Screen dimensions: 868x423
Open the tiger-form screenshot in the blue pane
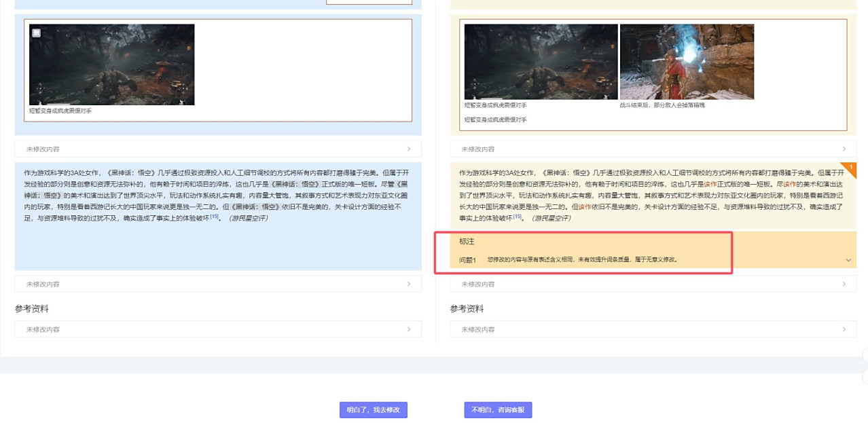click(x=112, y=65)
